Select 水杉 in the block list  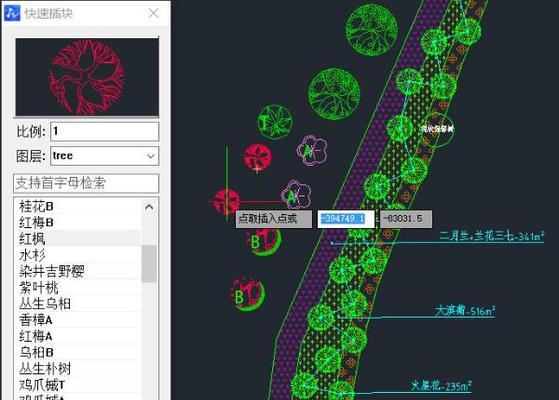point(78,255)
